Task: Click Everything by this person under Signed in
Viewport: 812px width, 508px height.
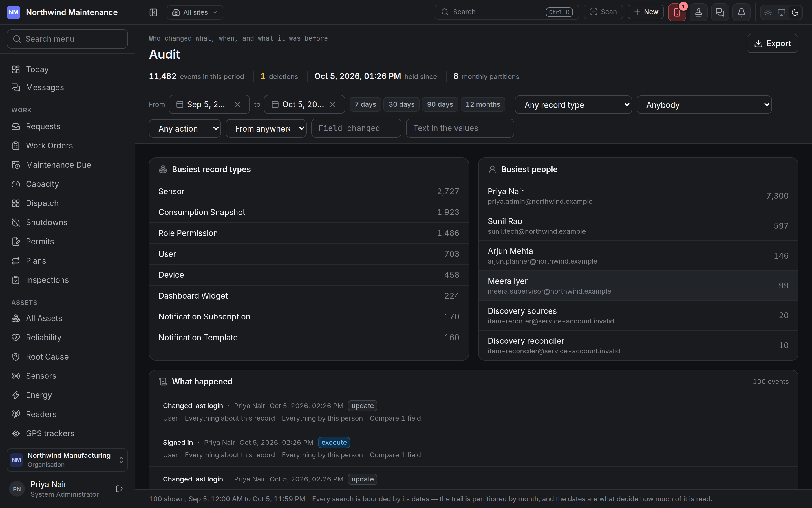Action: pyautogui.click(x=322, y=455)
